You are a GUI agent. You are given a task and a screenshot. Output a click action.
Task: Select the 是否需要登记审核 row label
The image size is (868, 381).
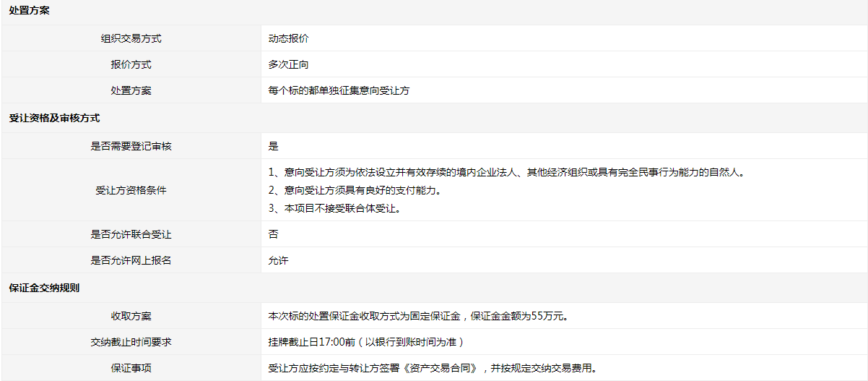coord(131,146)
